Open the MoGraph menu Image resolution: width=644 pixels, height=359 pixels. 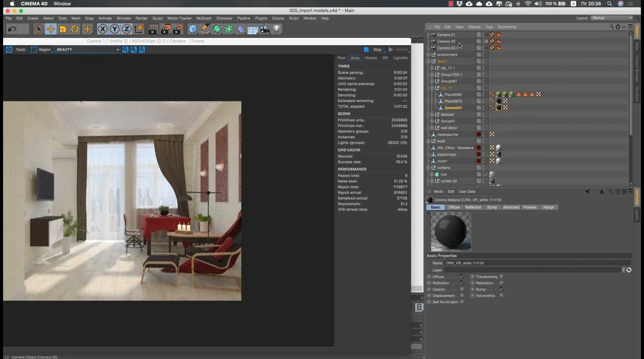point(204,18)
